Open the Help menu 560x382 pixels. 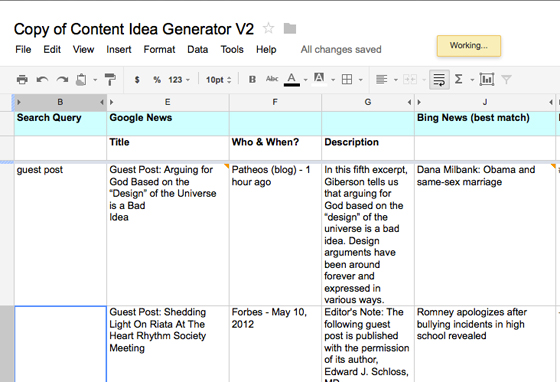pyautogui.click(x=266, y=49)
